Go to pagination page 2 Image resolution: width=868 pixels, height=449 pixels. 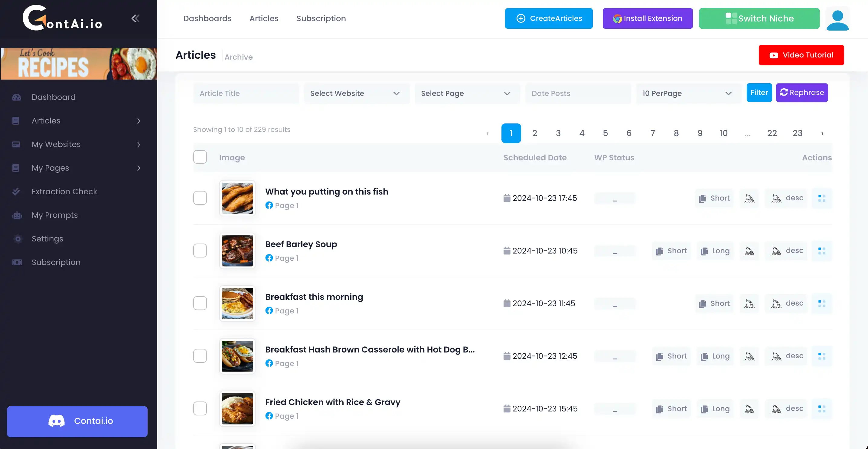534,133
